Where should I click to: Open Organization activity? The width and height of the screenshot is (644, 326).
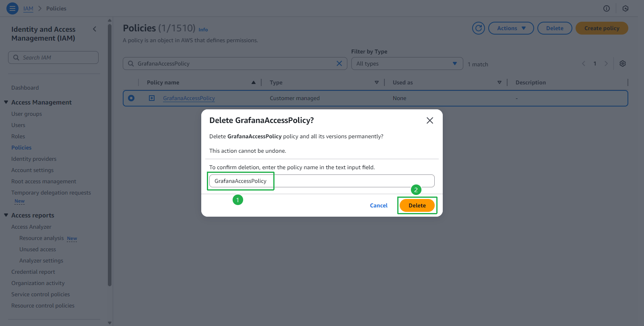coord(38,283)
